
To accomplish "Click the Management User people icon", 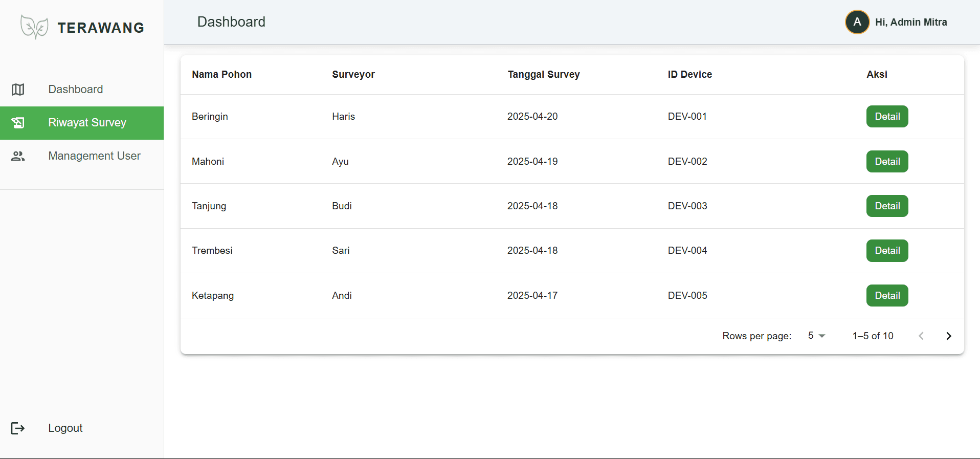I will click(18, 156).
